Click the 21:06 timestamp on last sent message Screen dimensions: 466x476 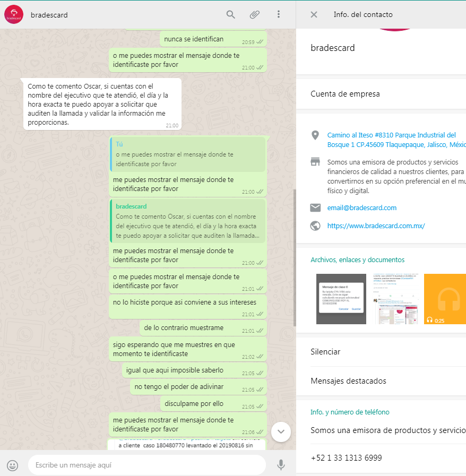(248, 432)
